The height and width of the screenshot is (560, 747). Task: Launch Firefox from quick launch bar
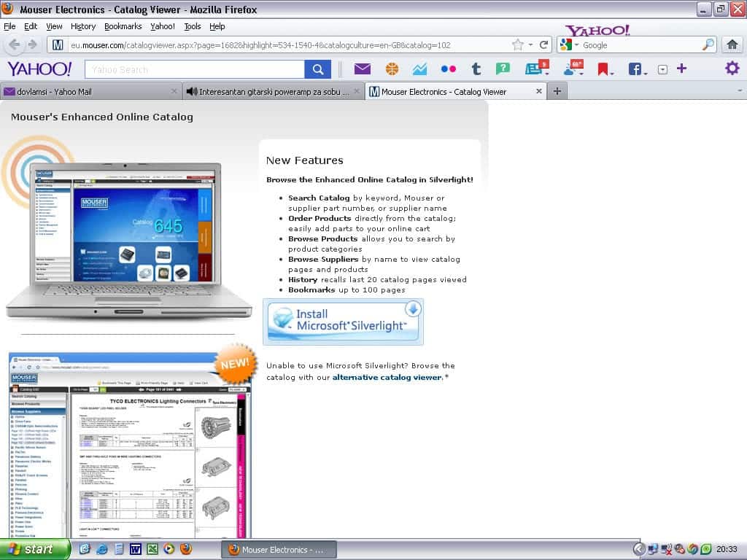[x=186, y=549]
